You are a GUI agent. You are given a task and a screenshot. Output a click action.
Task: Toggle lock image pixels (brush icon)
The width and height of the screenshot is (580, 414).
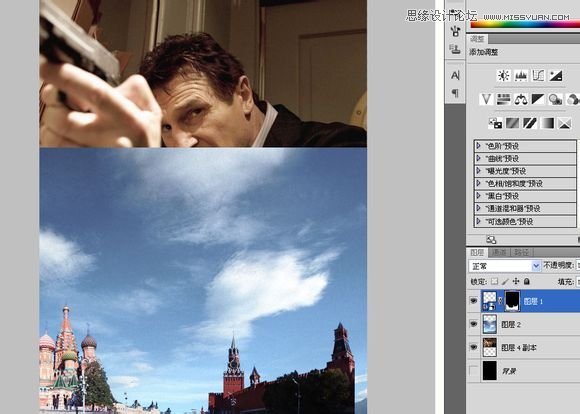[x=505, y=282]
